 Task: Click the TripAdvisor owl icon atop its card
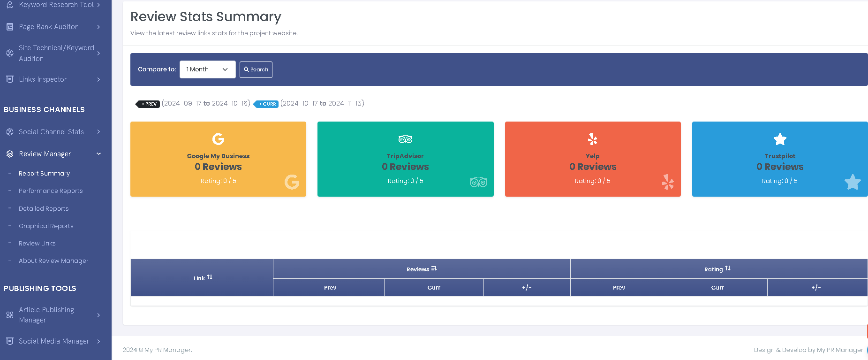(405, 139)
